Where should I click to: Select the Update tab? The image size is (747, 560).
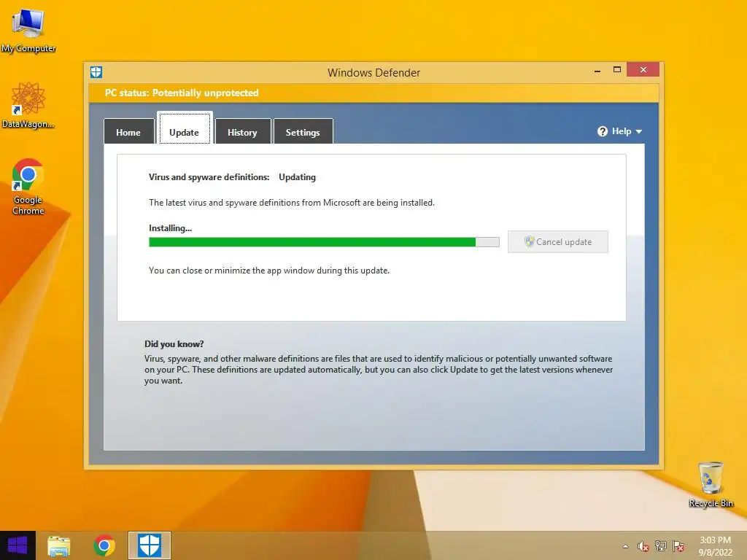click(185, 128)
